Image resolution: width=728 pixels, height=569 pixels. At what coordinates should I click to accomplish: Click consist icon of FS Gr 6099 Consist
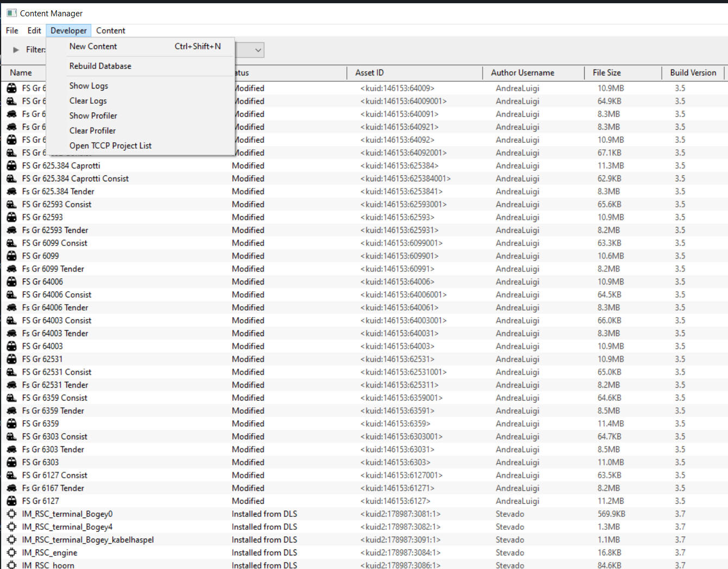click(11, 243)
